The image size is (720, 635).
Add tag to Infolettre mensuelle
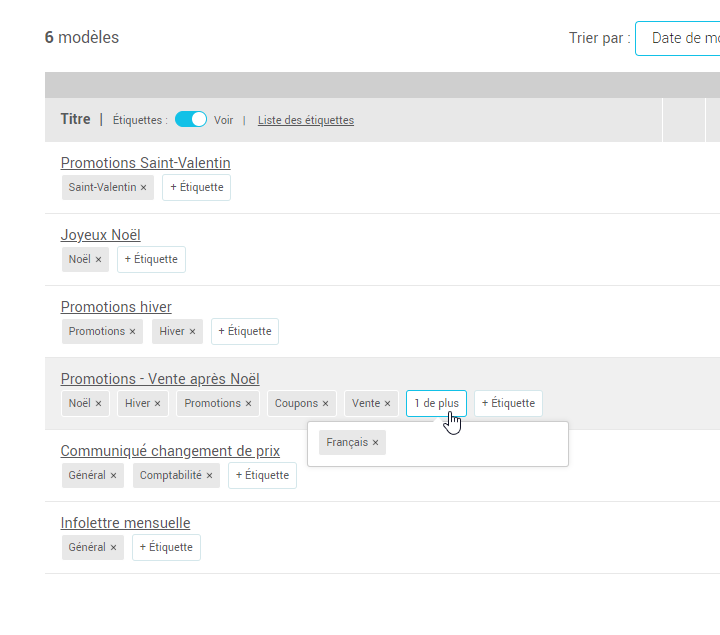point(166,547)
